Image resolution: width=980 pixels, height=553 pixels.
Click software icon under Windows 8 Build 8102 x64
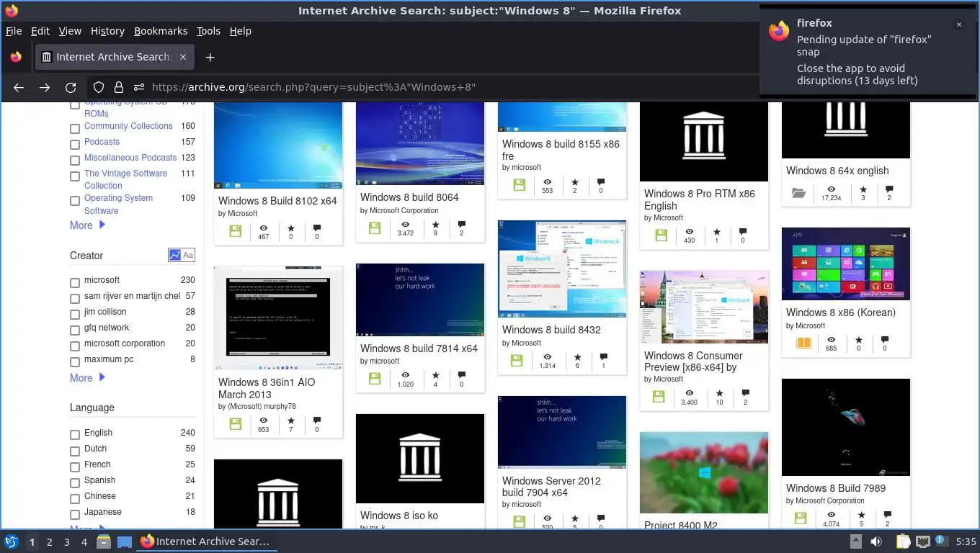235,231
